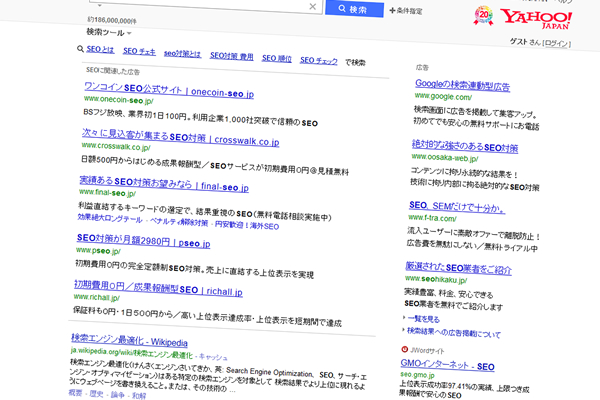Viewport: 600px width, 400px height.
Task: Open 条件指定 advanced search options
Action: click(406, 11)
